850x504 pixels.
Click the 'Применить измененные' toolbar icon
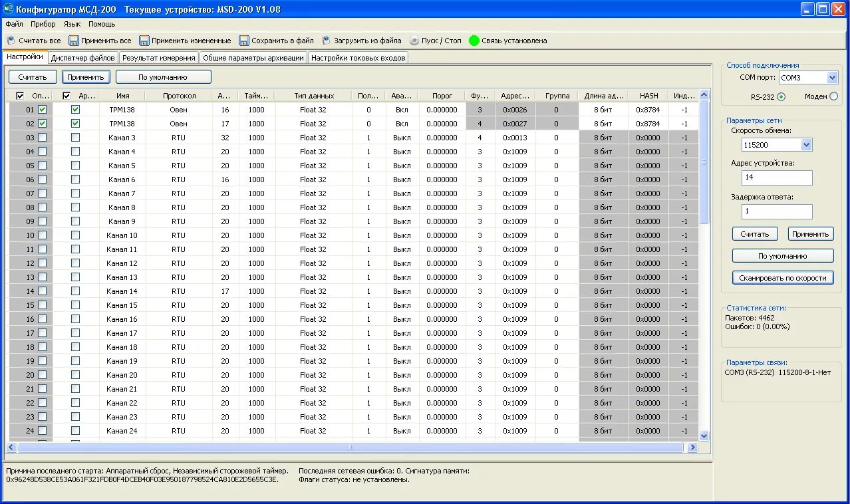(x=144, y=41)
